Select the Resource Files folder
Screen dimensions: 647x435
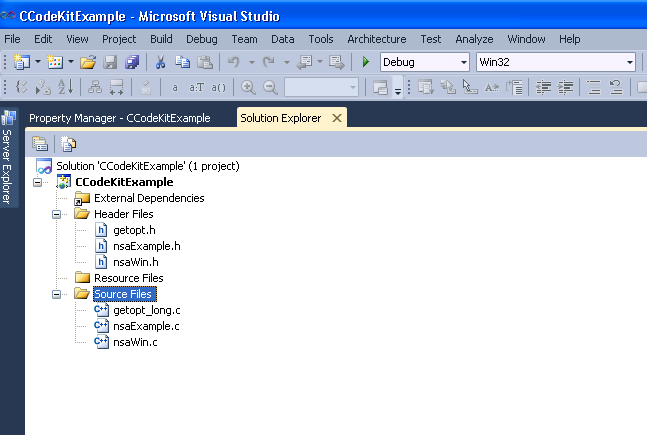click(x=128, y=278)
